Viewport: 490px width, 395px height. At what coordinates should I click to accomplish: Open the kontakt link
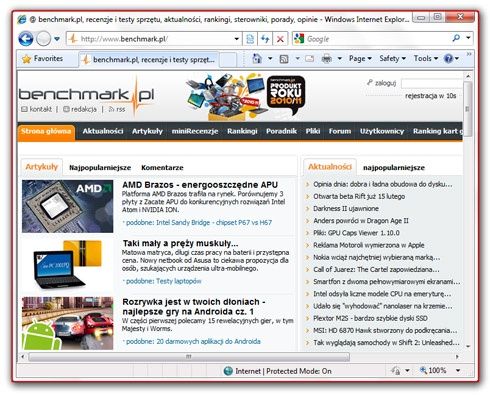(37, 109)
